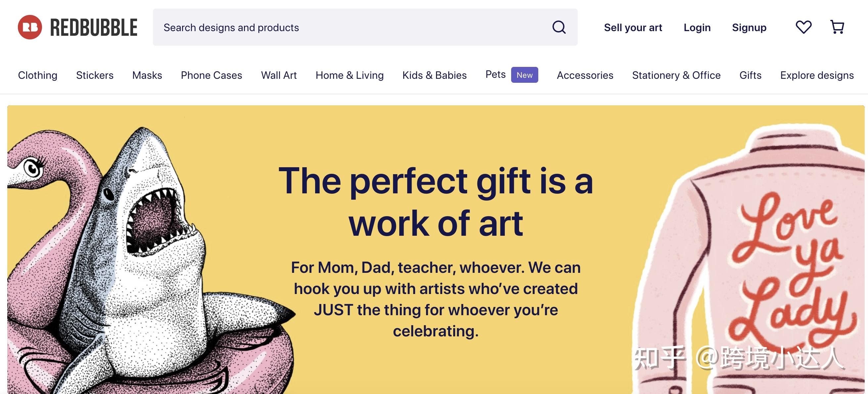Open the Masks category
The image size is (868, 394).
point(147,75)
